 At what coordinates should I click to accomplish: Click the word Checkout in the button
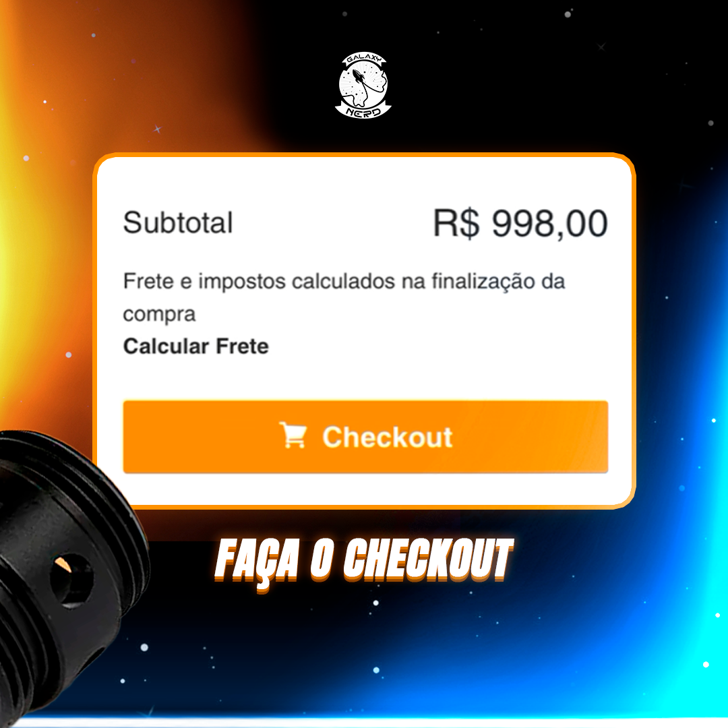(387, 437)
